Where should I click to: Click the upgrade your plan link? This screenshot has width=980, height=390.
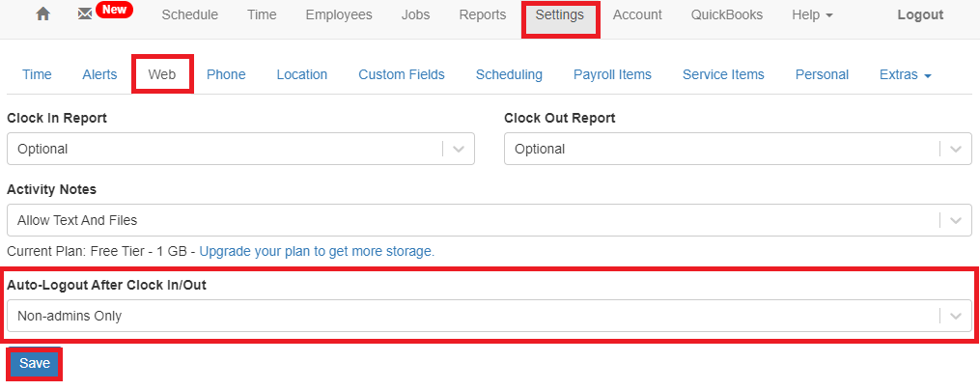(317, 251)
